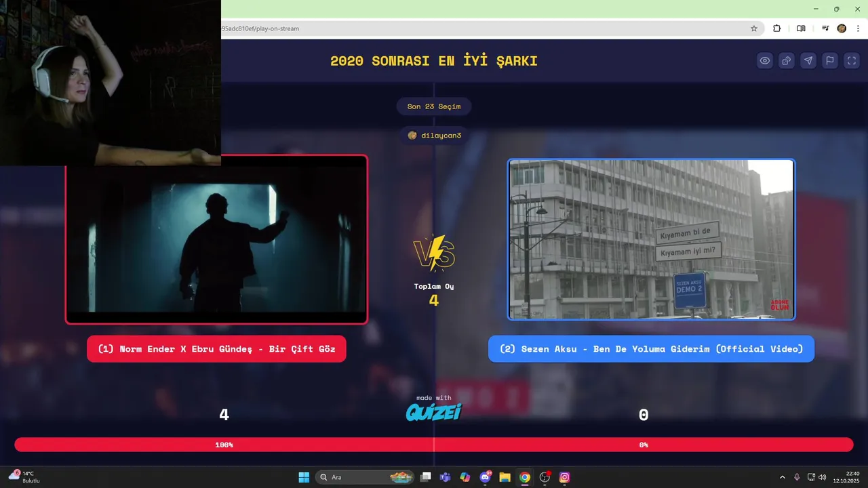Click the taskbar search box 'Ara'
Screen dimensions: 868x488
pos(366,477)
